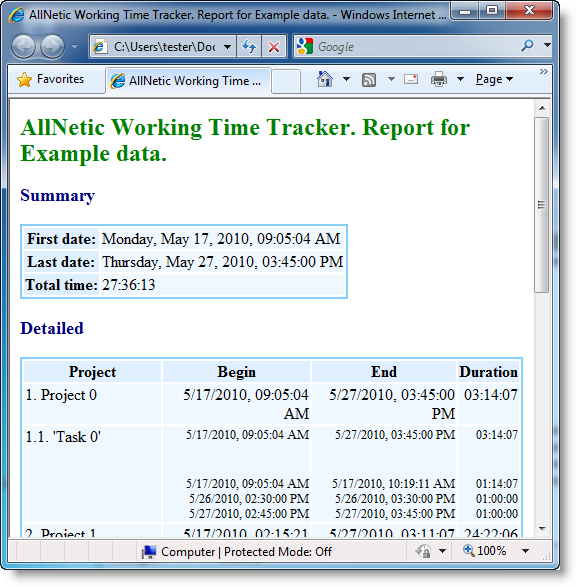Expand the feeds dropdown arrow
Viewport: 576px width, 586px height.
pos(391,79)
